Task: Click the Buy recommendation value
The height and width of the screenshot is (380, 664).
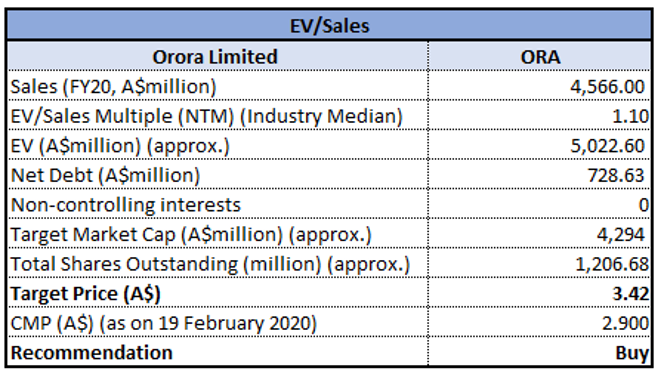Action: coord(632,353)
